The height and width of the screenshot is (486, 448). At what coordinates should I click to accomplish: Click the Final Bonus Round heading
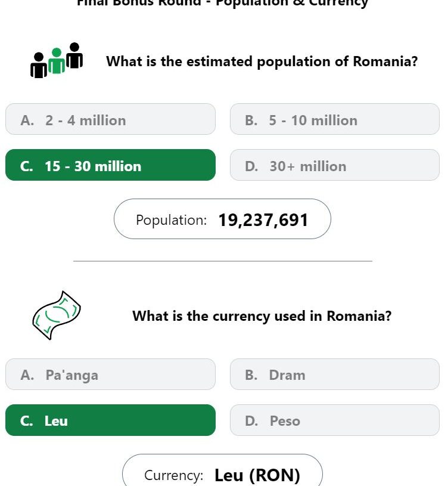click(222, 3)
